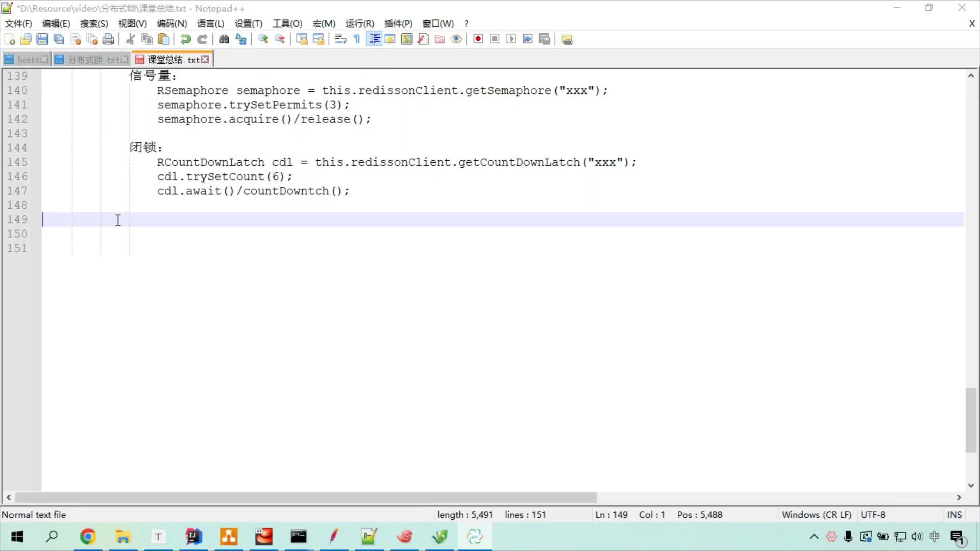Save file using the Save icon

tap(41, 39)
